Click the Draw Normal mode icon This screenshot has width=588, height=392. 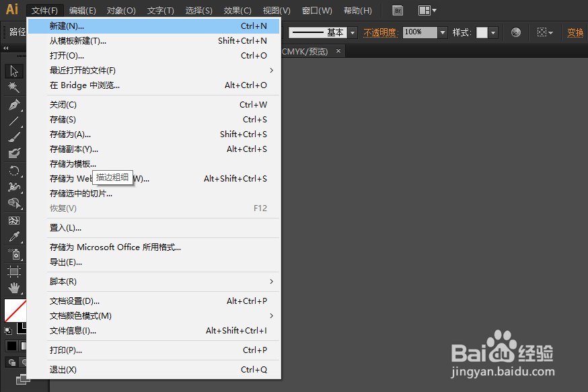tap(12, 362)
